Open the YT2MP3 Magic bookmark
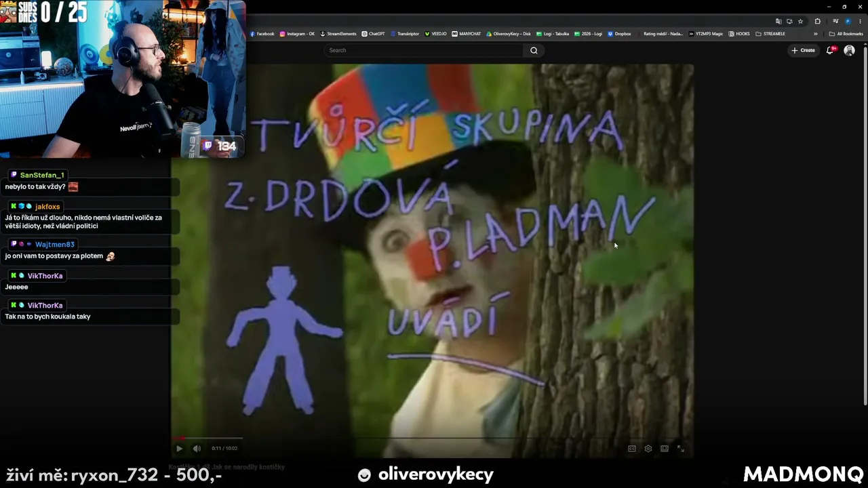Screen dimensions: 868x488 706,34
